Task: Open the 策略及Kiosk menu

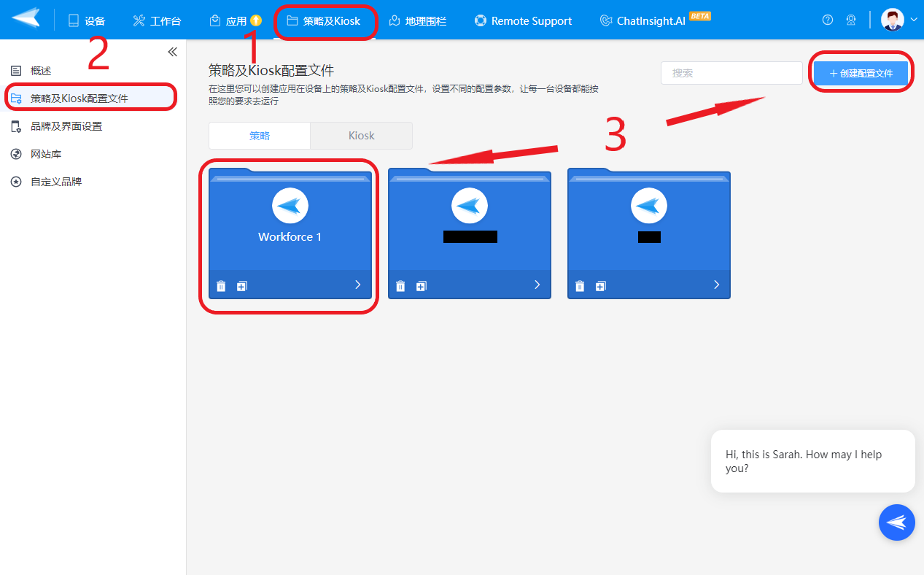Action: (323, 20)
